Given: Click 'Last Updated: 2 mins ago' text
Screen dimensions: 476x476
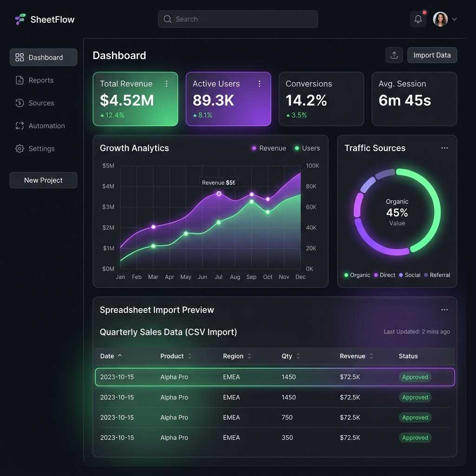Looking at the screenshot, I should pyautogui.click(x=416, y=331).
